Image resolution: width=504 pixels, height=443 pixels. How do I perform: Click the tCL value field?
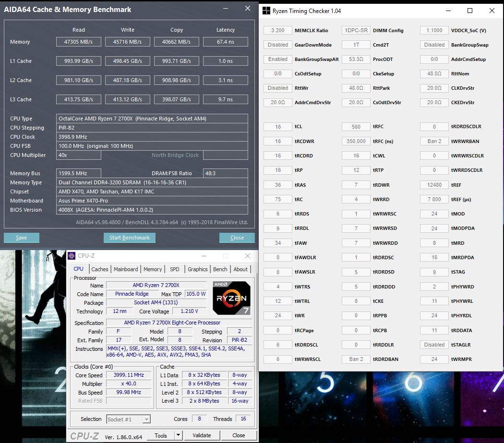(x=278, y=127)
